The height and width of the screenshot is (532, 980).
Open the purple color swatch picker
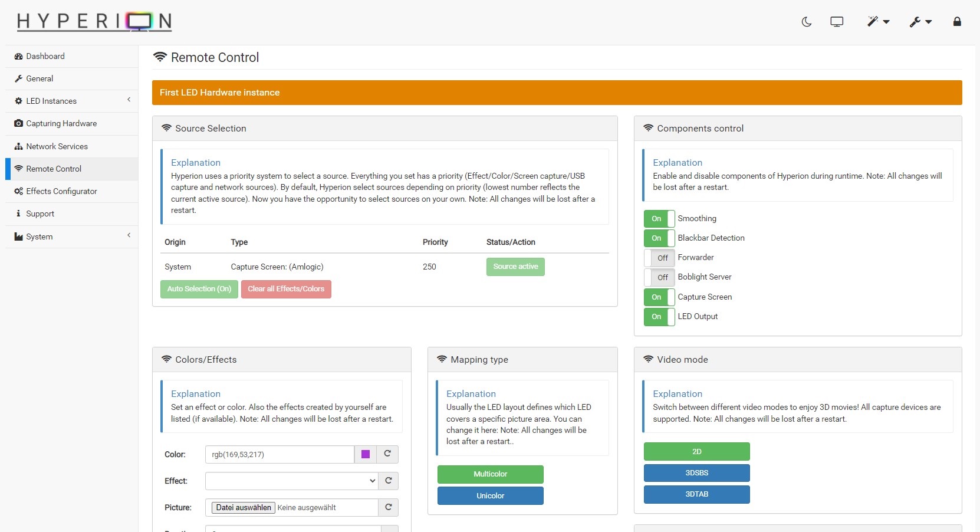tap(366, 454)
